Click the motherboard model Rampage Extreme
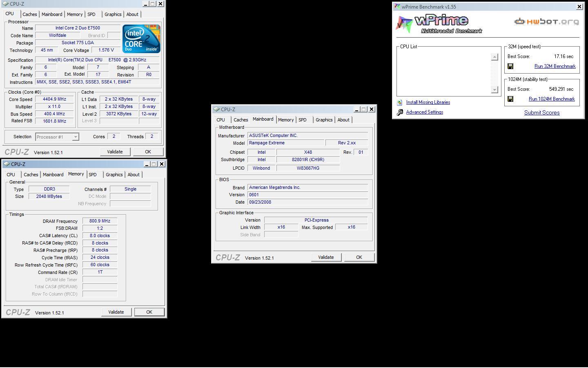588x368 pixels. 286,143
